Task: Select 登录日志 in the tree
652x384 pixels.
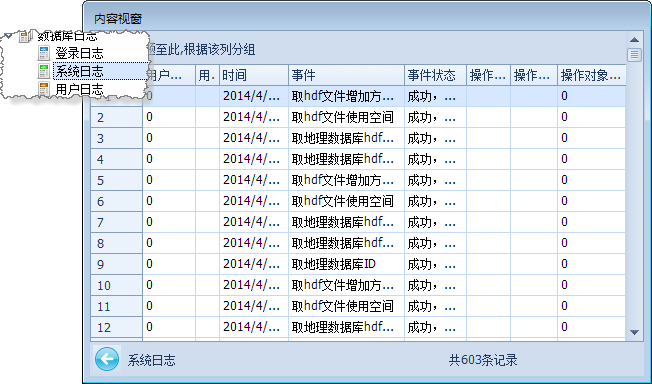Action: 79,53
